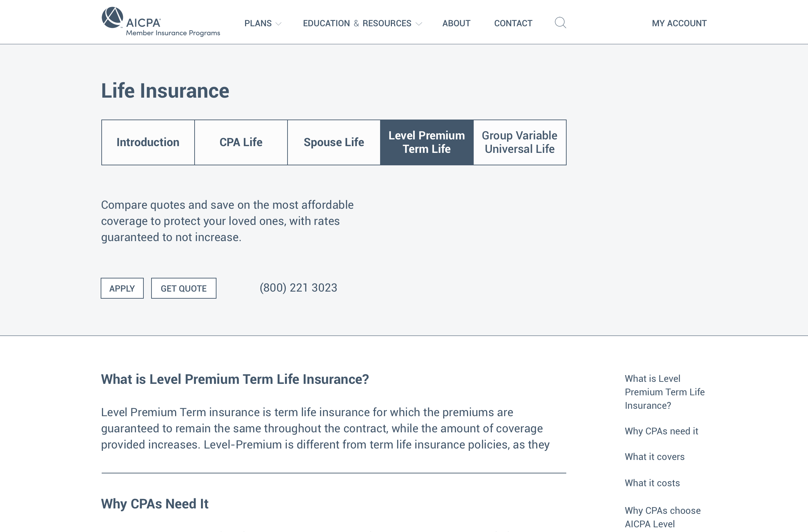Open the "What it covers" sidebar link
Screen dimensions: 808x532
coord(654,457)
